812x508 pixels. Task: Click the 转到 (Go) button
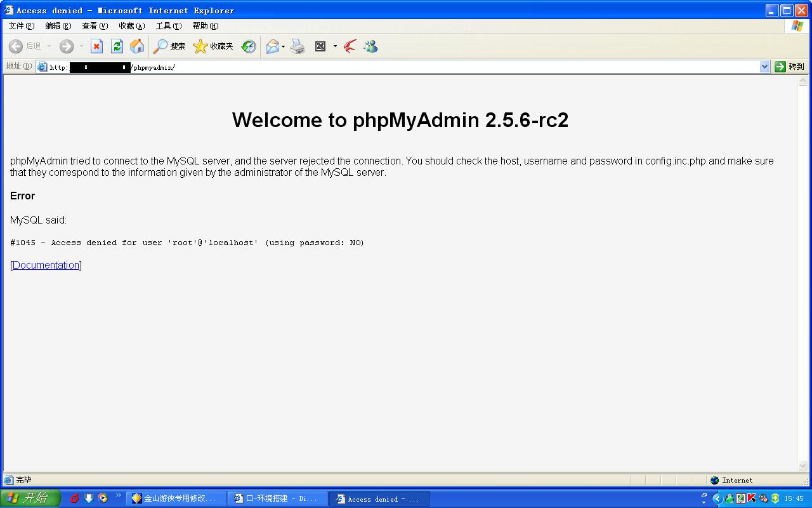pyautogui.click(x=789, y=67)
